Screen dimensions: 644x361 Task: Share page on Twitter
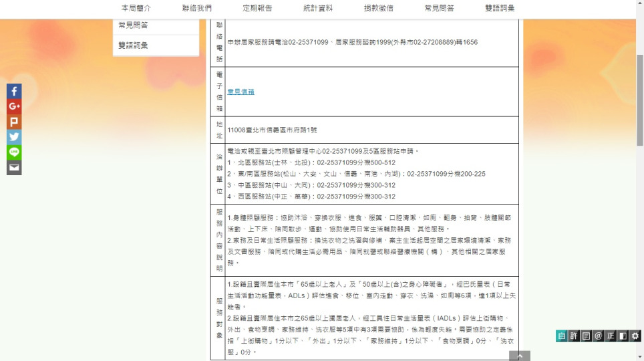(x=14, y=137)
